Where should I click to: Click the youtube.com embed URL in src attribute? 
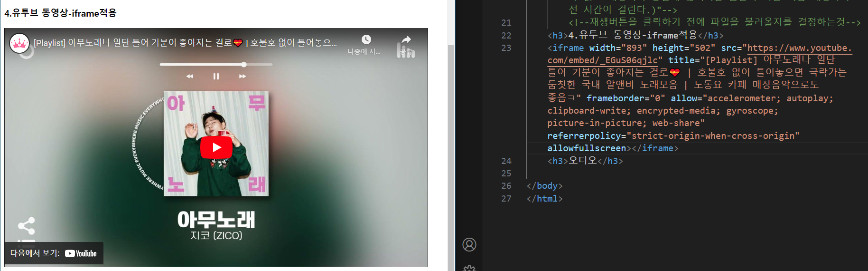pos(700,54)
